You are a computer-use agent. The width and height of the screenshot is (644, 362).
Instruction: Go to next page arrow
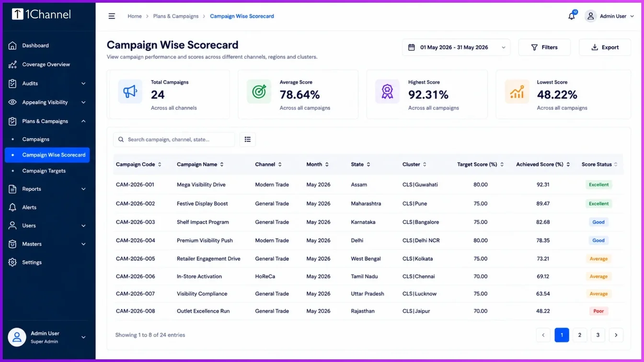click(616, 335)
